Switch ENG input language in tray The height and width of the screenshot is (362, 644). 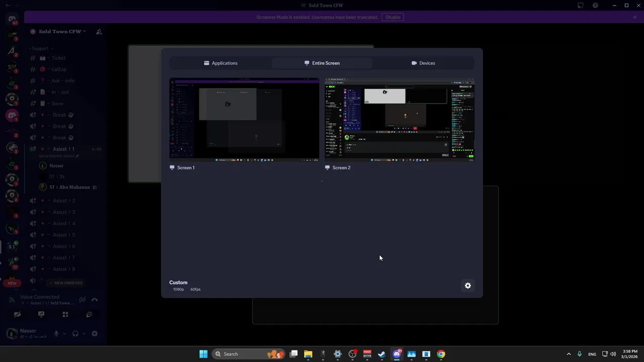[592, 354]
